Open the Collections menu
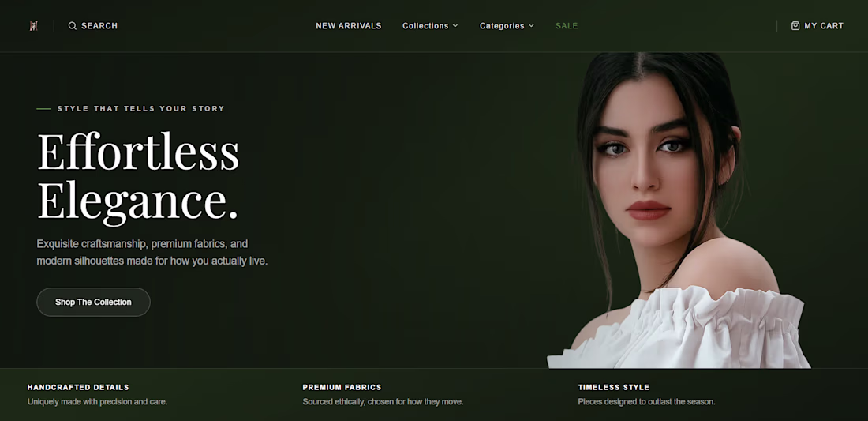868x421 pixels. [x=430, y=26]
